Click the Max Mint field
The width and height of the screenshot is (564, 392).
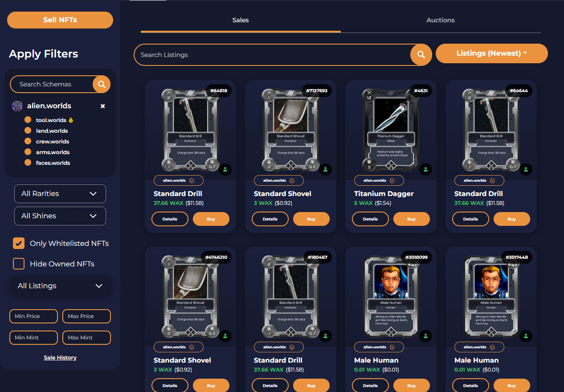(86, 338)
